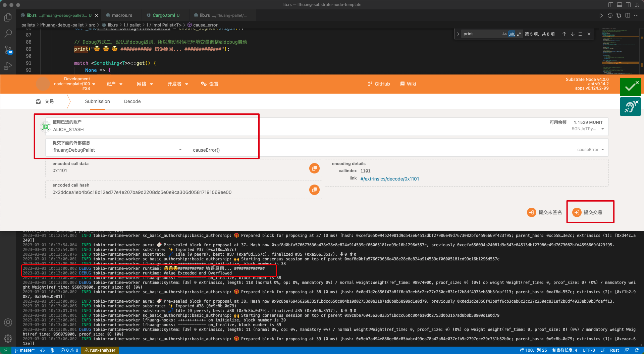Click the find input containing print
The height and width of the screenshot is (354, 644).
[x=481, y=34]
